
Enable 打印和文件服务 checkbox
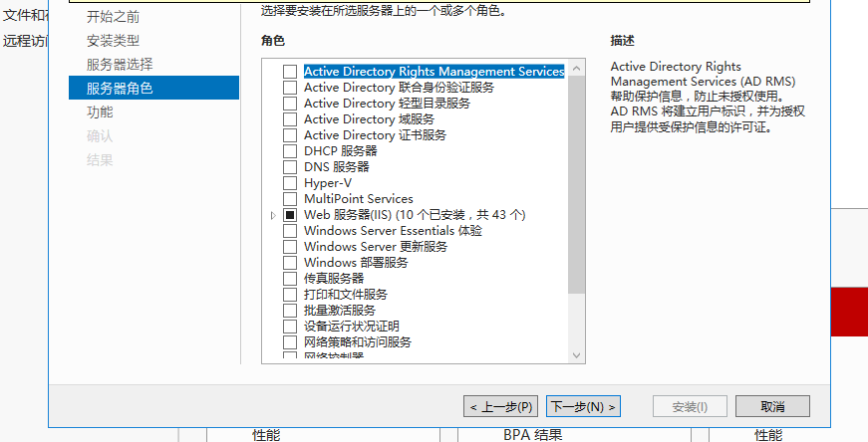coord(290,295)
